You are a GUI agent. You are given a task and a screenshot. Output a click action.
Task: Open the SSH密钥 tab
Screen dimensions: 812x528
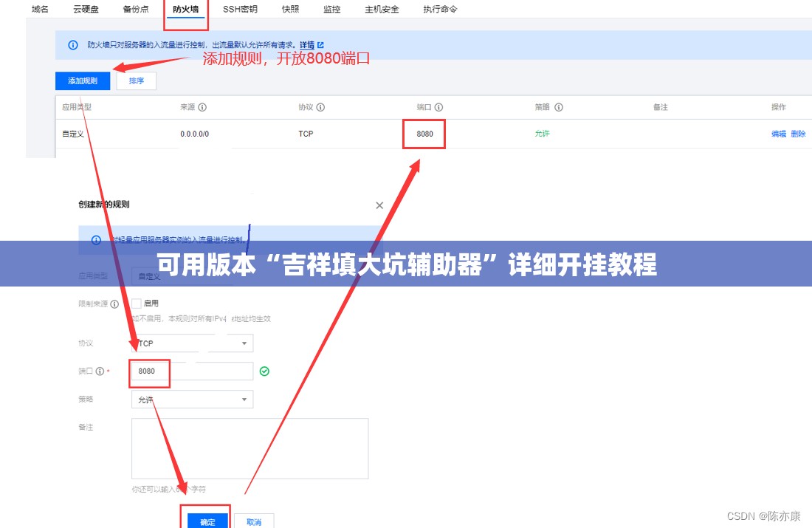241,9
